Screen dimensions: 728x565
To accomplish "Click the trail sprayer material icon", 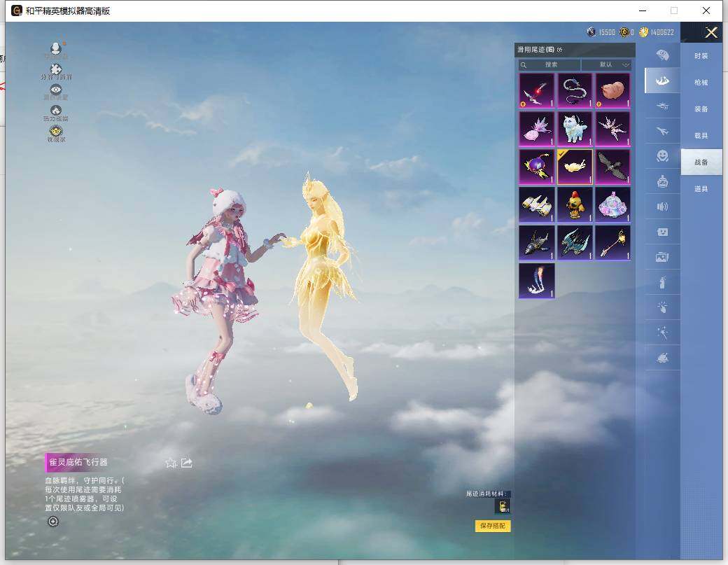I will (503, 506).
